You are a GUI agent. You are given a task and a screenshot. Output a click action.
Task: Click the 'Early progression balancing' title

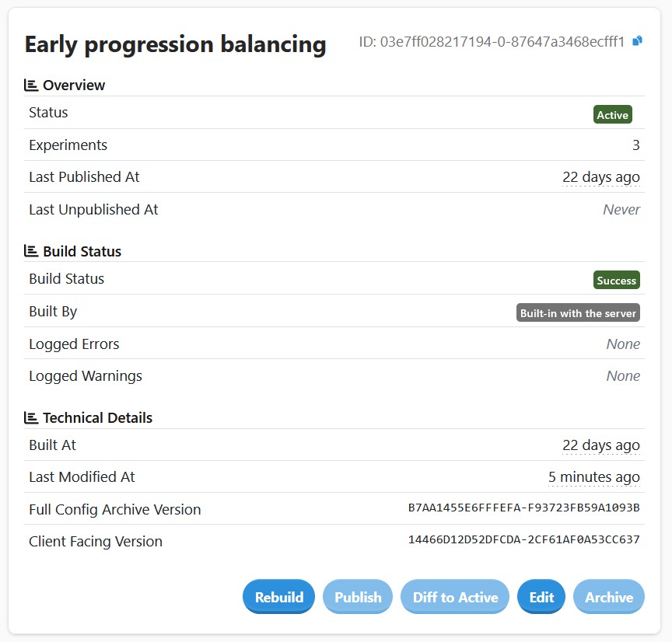pyautogui.click(x=175, y=44)
